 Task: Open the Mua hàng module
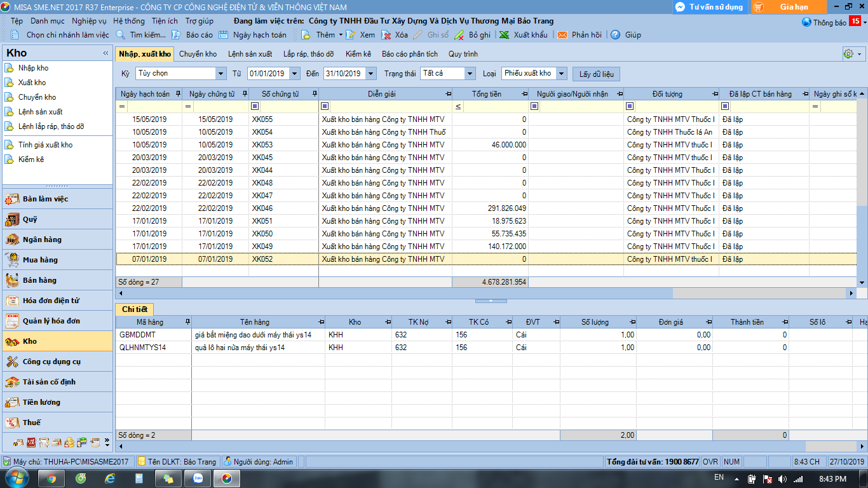(57, 260)
